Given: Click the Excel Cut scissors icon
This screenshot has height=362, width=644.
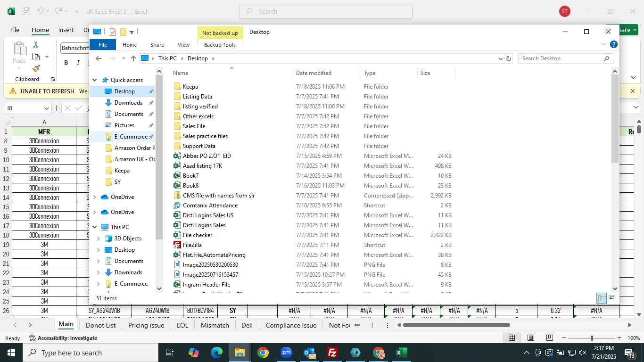Looking at the screenshot, I should [x=36, y=44].
